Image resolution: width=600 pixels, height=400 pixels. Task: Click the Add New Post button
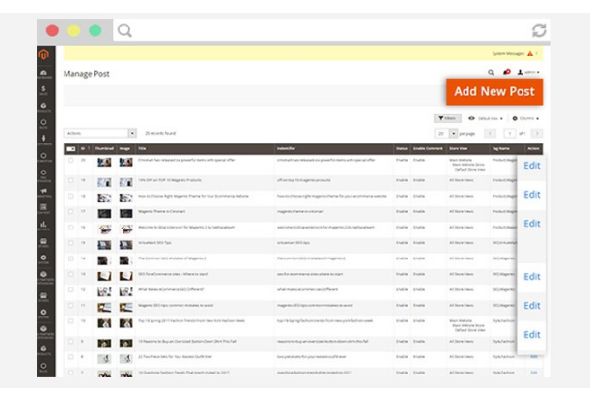click(493, 91)
